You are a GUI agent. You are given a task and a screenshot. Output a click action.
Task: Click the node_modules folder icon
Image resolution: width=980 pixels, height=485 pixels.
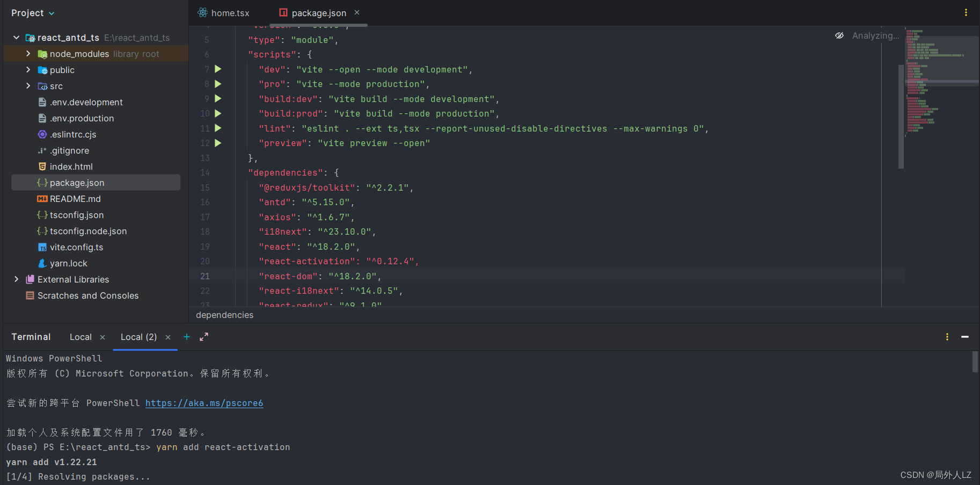(42, 54)
